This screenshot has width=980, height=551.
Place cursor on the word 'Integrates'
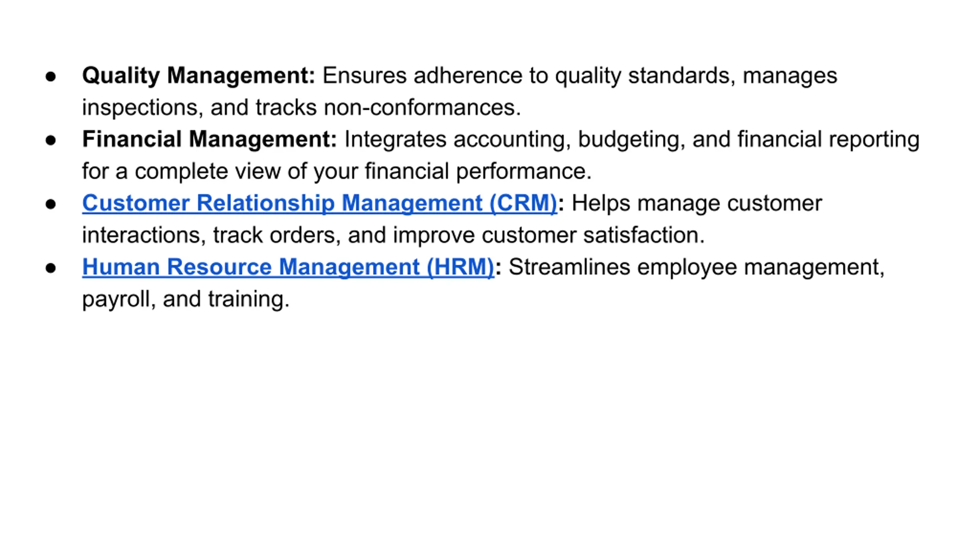[395, 140]
